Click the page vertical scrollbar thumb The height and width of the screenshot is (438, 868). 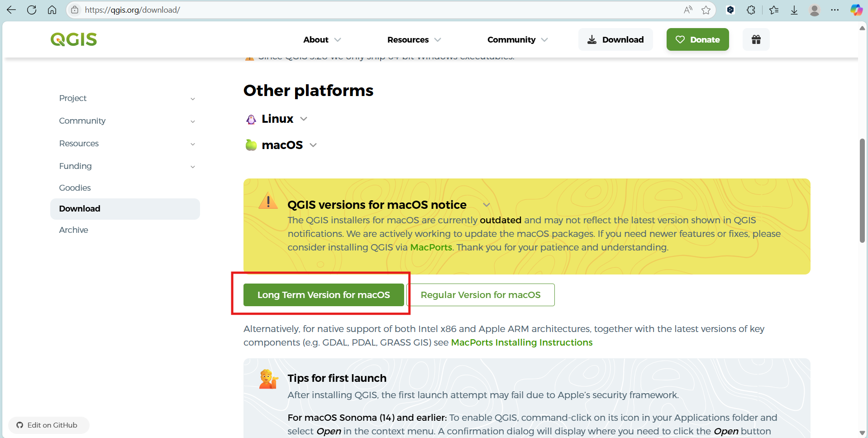coord(862,190)
